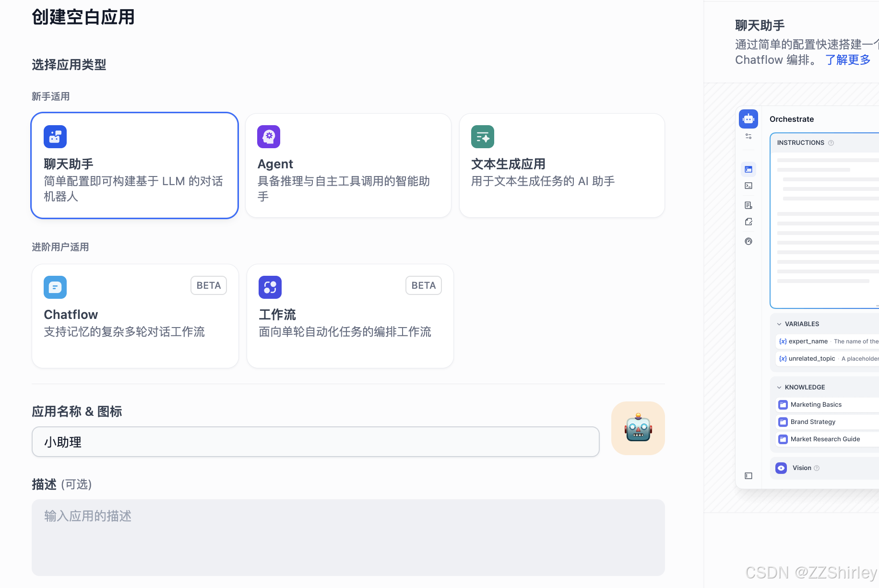Select the Agent application type
Viewport: 879px width, 588px height.
pyautogui.click(x=348, y=165)
